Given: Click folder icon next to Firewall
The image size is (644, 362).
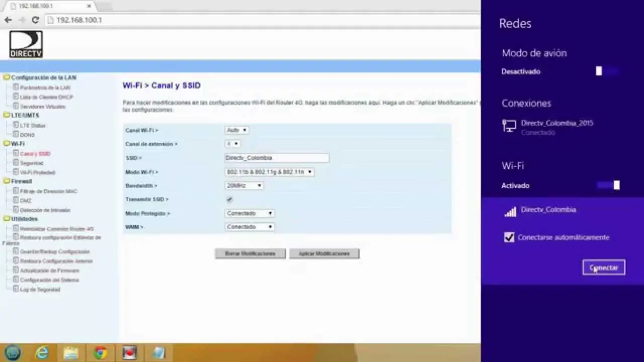Looking at the screenshot, I should click(7, 181).
